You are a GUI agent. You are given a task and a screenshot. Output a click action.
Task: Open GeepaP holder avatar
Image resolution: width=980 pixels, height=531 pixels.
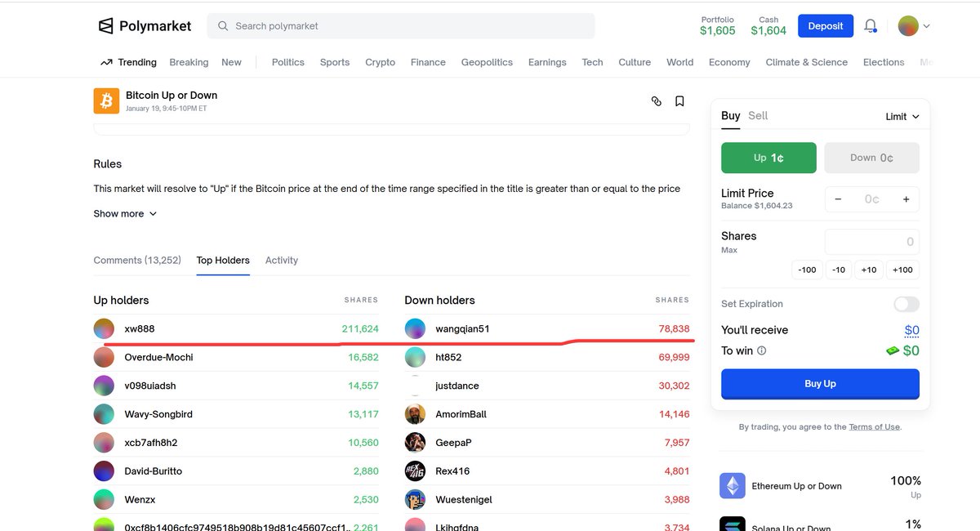[415, 443]
